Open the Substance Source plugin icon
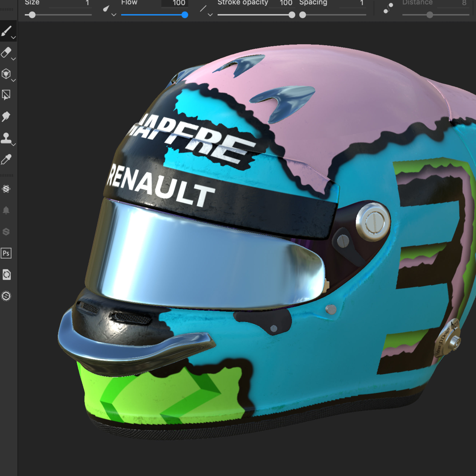 (x=6, y=189)
